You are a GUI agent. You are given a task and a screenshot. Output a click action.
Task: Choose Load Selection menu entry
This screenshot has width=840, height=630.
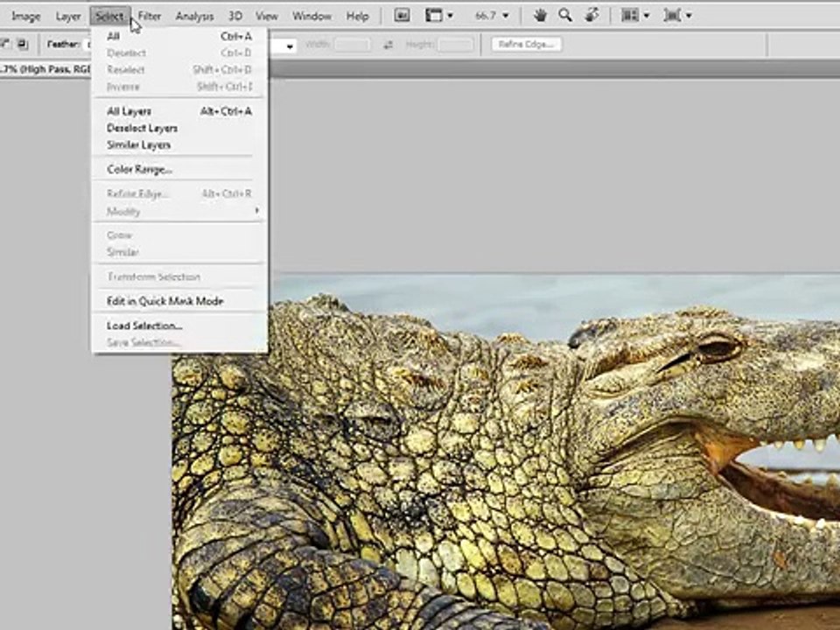click(179, 325)
